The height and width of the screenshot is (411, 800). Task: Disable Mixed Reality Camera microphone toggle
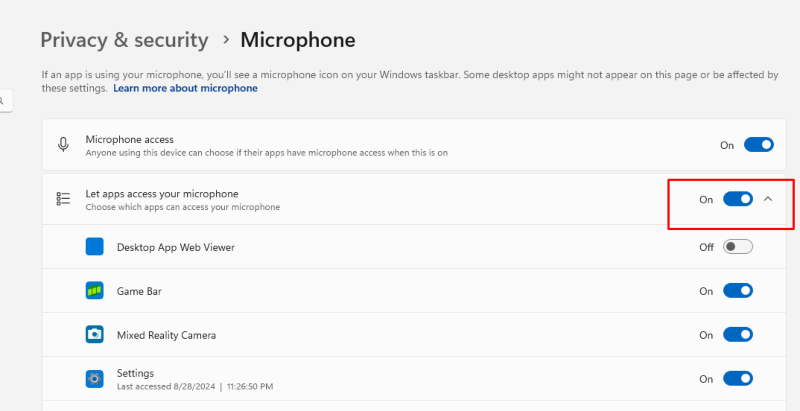point(738,335)
